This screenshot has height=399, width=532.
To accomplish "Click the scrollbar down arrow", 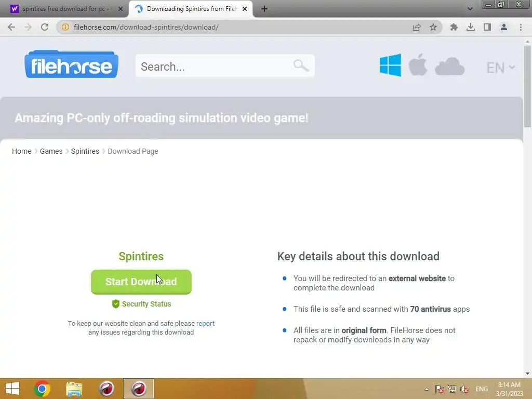I will tap(527, 374).
